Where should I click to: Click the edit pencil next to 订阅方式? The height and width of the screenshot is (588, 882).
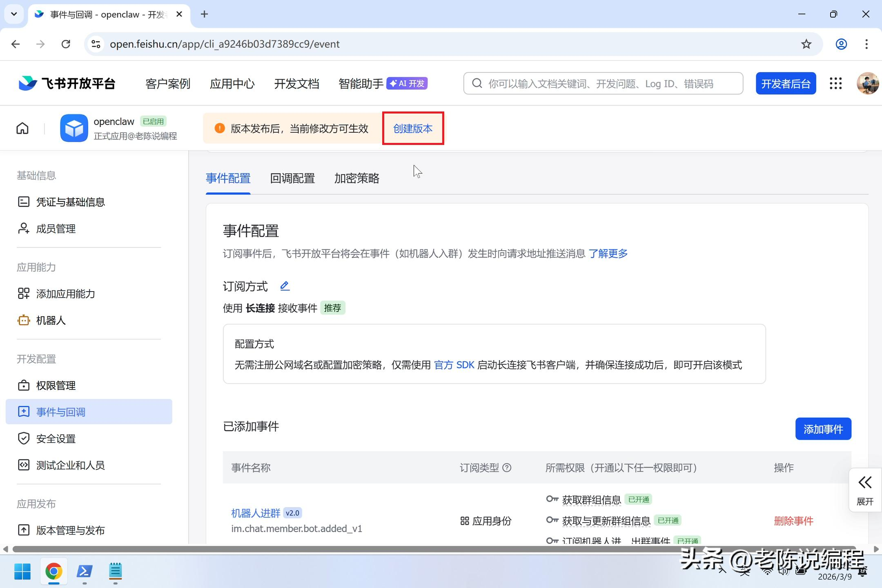click(285, 286)
